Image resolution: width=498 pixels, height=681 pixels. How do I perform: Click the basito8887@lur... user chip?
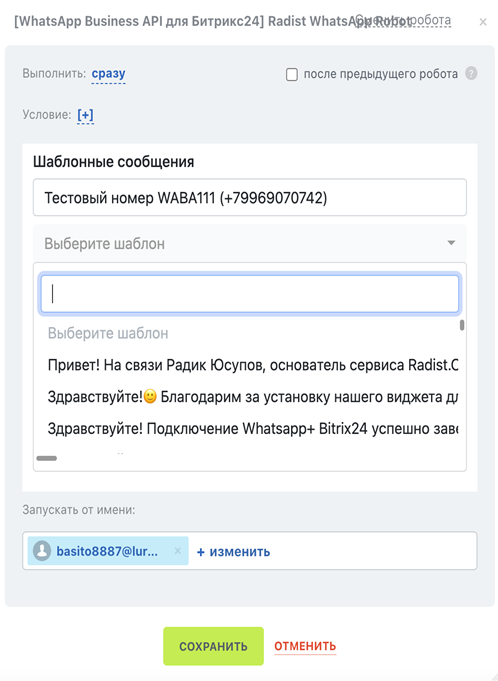(x=108, y=551)
